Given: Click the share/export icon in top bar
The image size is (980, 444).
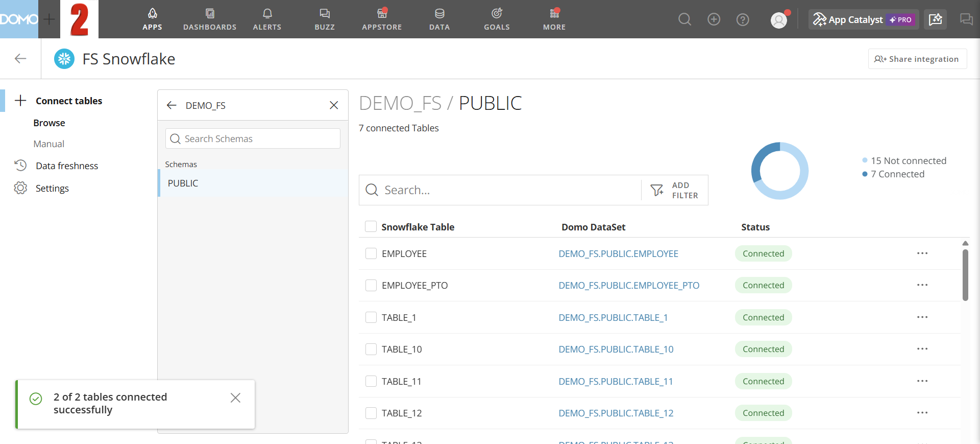Looking at the screenshot, I should (935, 19).
